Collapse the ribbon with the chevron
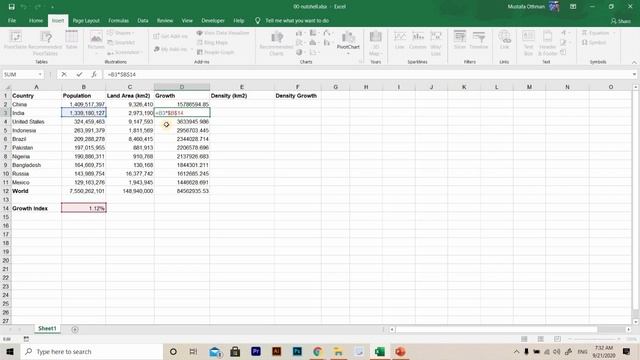 tap(634, 62)
